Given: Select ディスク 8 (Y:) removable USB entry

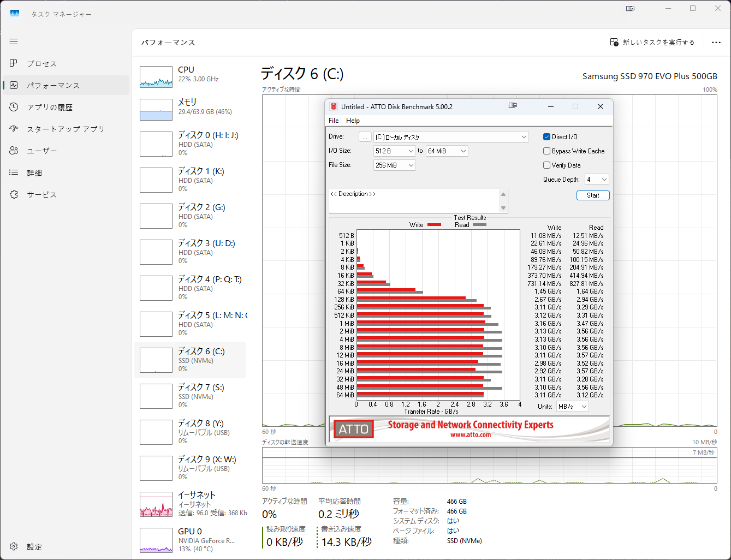Looking at the screenshot, I should point(190,432).
